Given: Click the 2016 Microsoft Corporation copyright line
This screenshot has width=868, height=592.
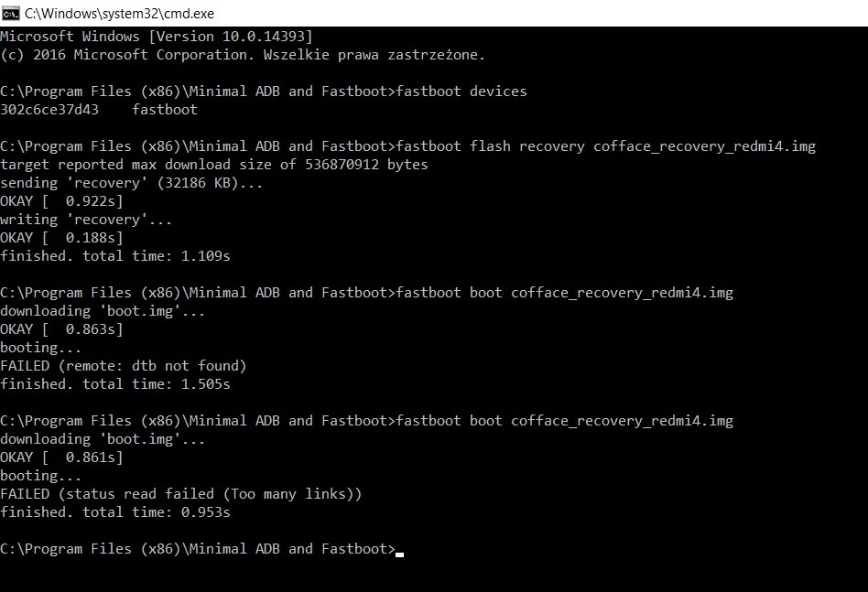Looking at the screenshot, I should [x=243, y=55].
